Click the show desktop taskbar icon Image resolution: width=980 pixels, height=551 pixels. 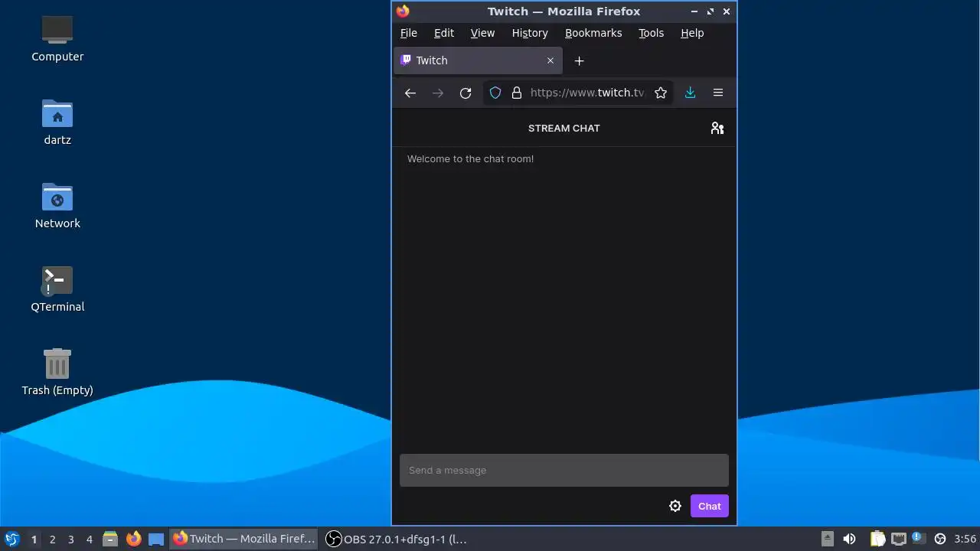click(x=156, y=539)
